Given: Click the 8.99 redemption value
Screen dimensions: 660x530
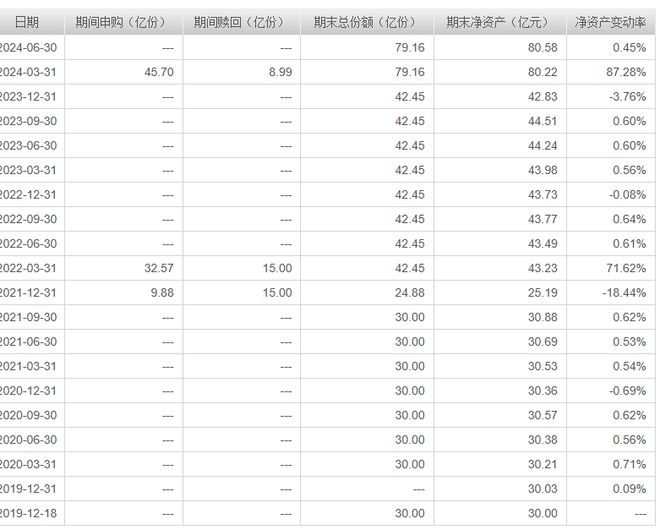Looking at the screenshot, I should tap(280, 72).
